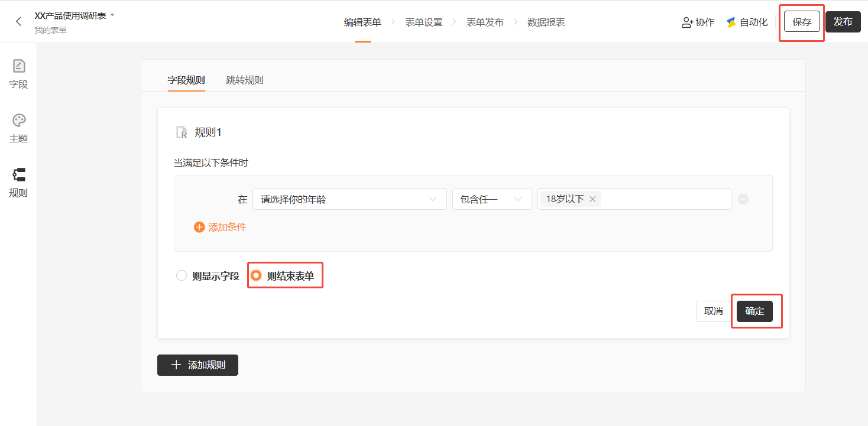Click the 添加条件 link text
The width and height of the screenshot is (868, 426).
click(227, 227)
